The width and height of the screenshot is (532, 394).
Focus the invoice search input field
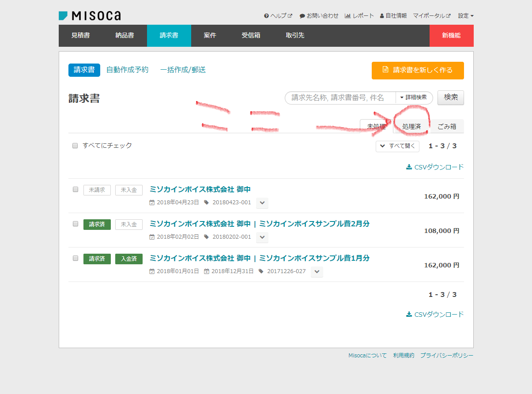click(x=340, y=98)
